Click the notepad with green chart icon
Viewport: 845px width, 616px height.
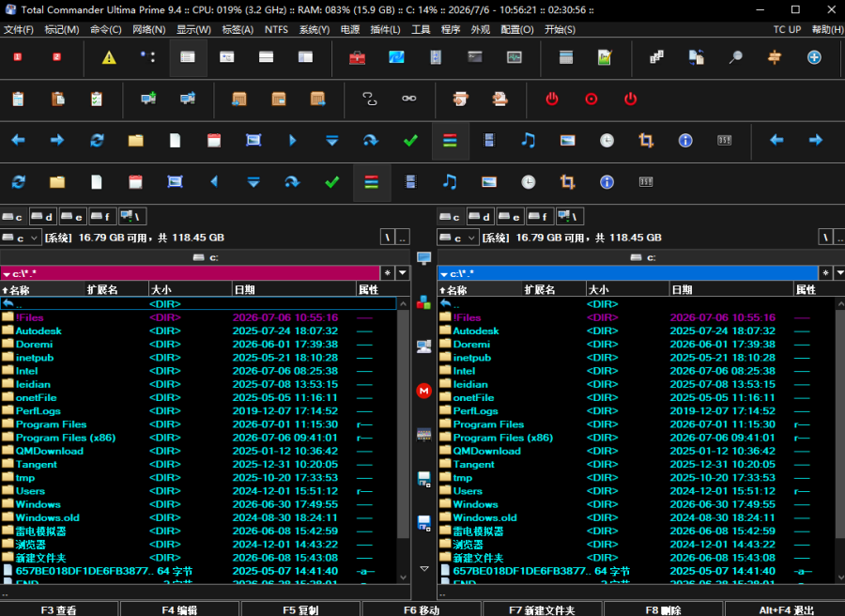[x=605, y=57]
